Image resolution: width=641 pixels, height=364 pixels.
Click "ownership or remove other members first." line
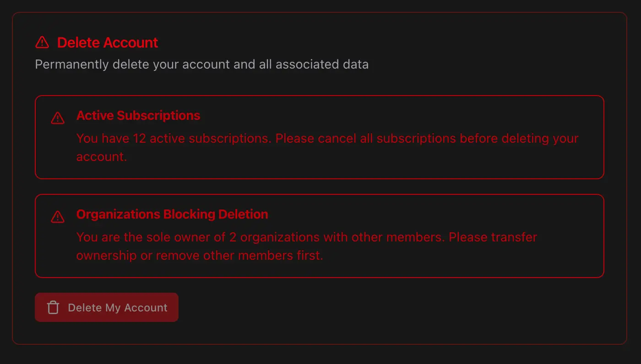tap(200, 256)
